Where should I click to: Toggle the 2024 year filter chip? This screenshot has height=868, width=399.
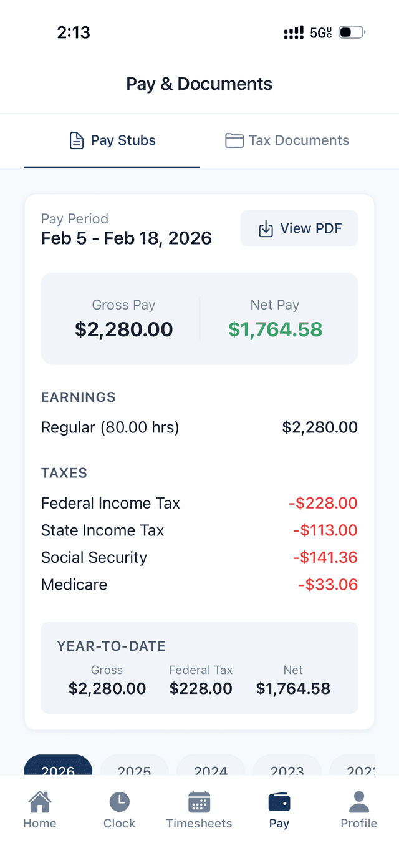point(211,772)
